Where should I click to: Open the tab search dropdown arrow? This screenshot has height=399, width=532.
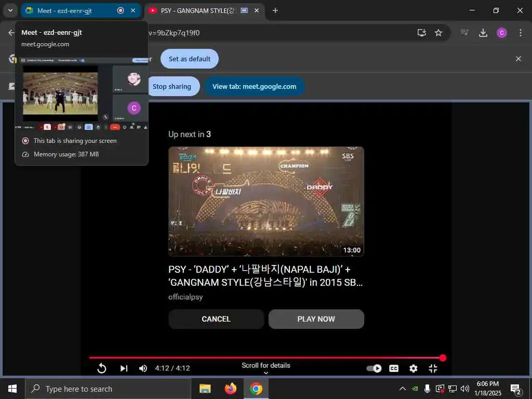[10, 10]
